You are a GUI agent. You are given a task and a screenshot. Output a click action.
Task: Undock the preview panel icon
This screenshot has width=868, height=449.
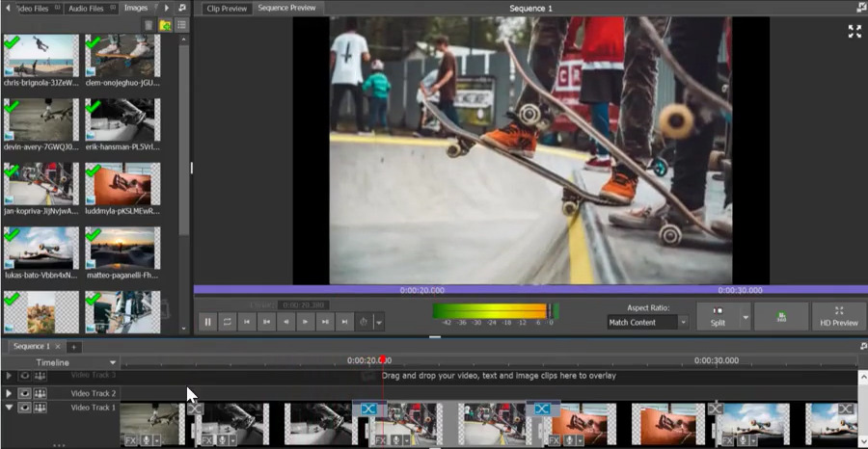(862, 8)
